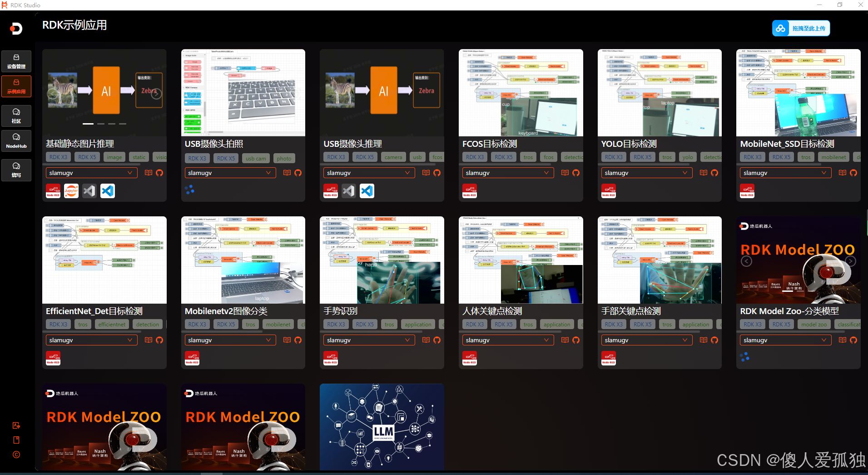This screenshot has height=475, width=868.
Task: Open documentation book icon for YOLO目标检测
Action: (x=704, y=173)
